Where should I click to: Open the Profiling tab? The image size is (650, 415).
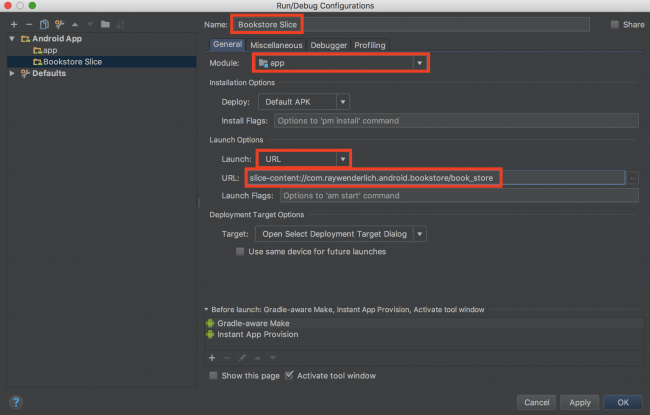pos(369,45)
